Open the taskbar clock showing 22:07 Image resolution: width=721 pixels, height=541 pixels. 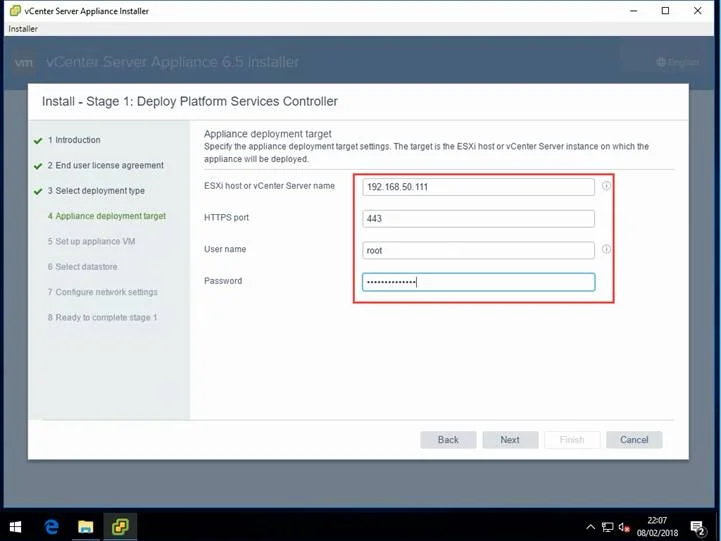tap(658, 527)
